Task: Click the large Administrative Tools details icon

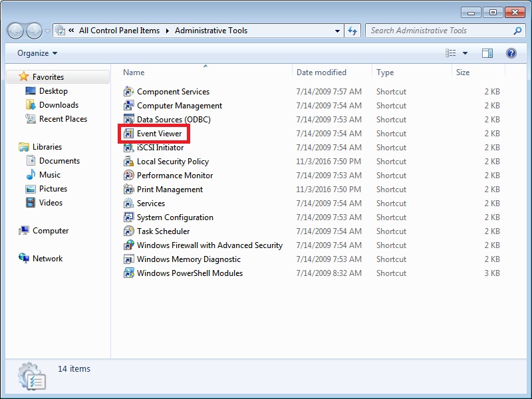Action: [31, 376]
